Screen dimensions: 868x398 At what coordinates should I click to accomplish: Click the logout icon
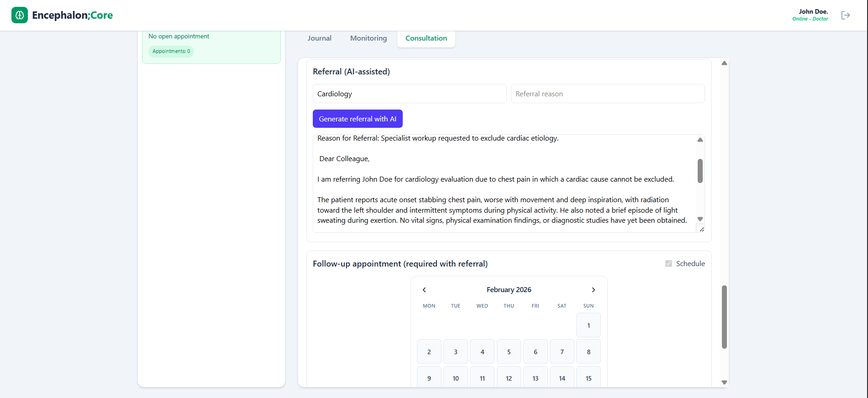tap(846, 15)
